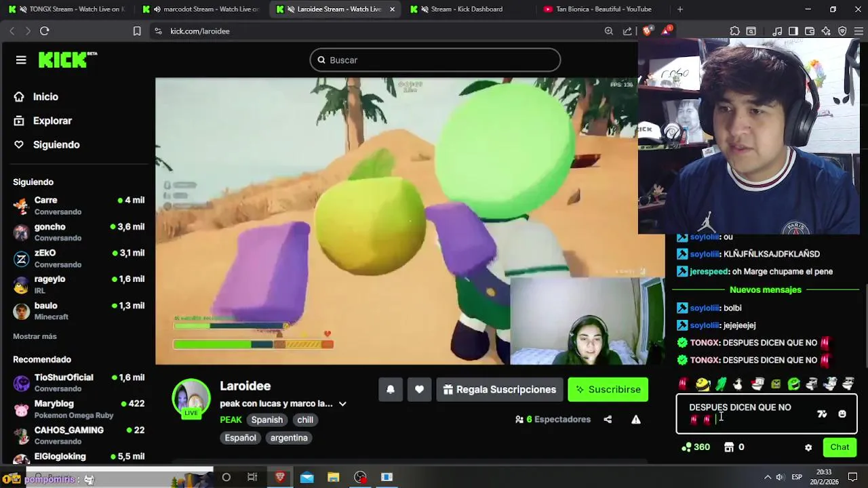
Task: Select the argentina tag
Action: (x=289, y=438)
